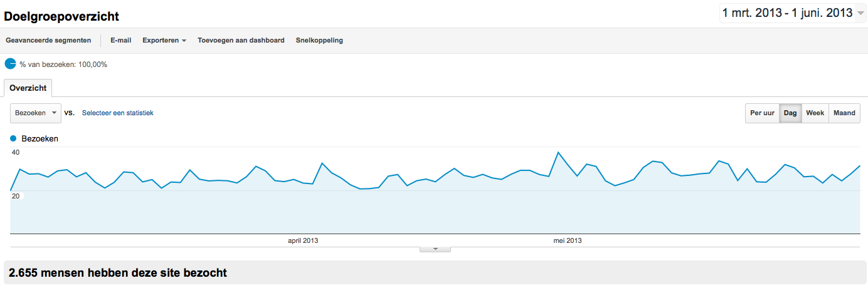Click the highest peak on the chart
Viewport: 868px width, 288px height.
pos(558,152)
